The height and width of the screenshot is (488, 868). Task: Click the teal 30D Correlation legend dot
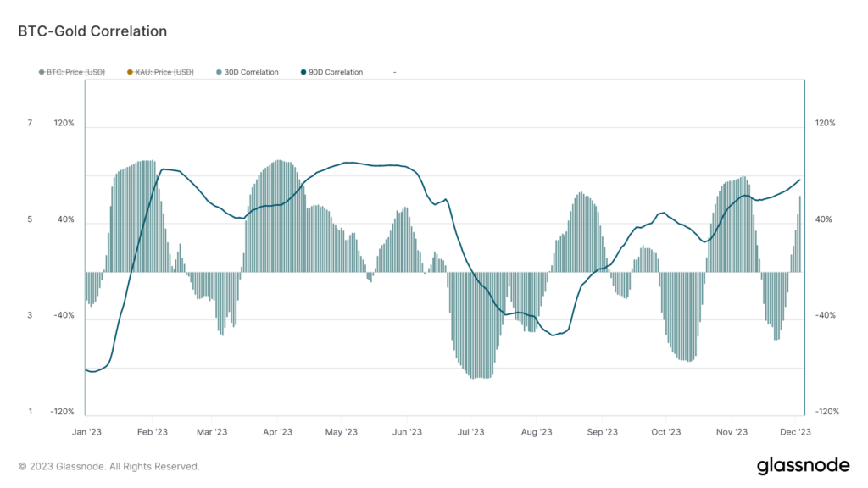point(220,73)
